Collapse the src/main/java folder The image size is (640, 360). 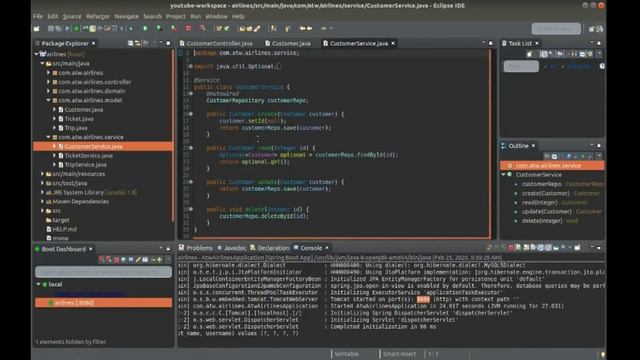[42, 63]
